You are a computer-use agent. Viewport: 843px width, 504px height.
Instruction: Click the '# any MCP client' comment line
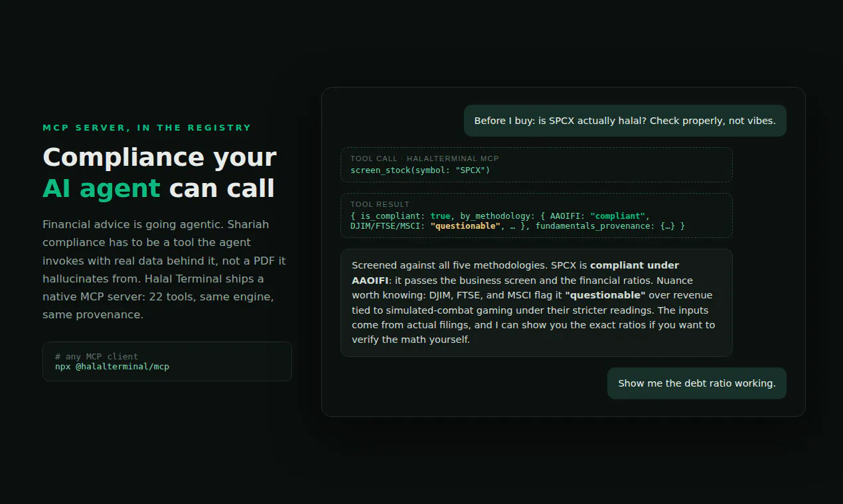[96, 357]
